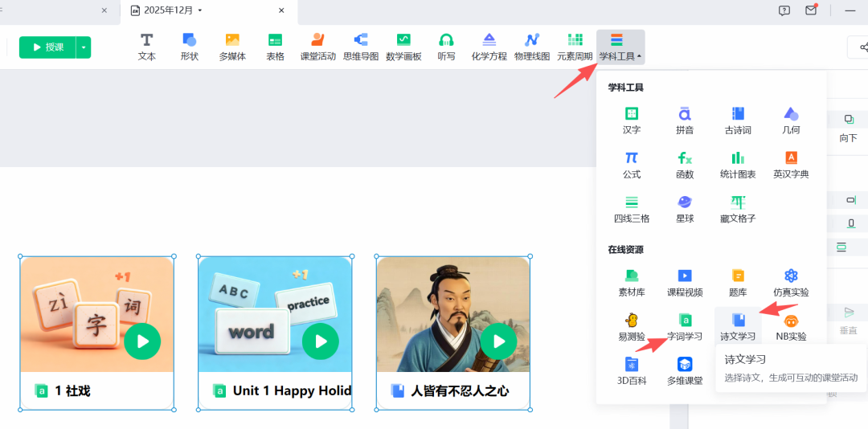Select the Unit 1 Happy Holid card title
Screen dimensions: 868x429
click(x=292, y=391)
